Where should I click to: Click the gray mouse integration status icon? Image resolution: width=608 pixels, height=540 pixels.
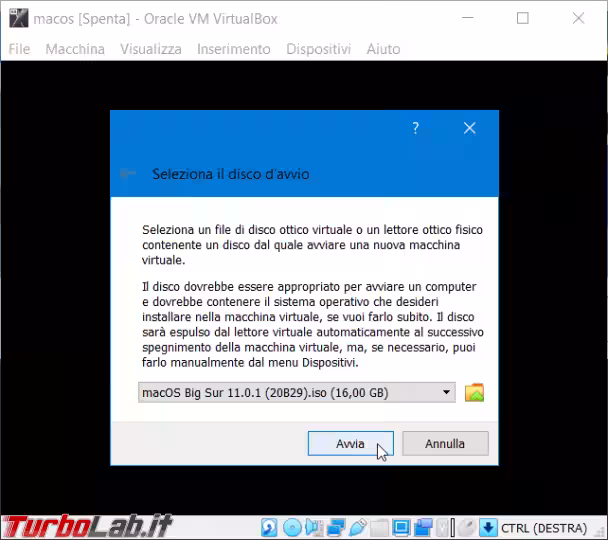(x=442, y=528)
